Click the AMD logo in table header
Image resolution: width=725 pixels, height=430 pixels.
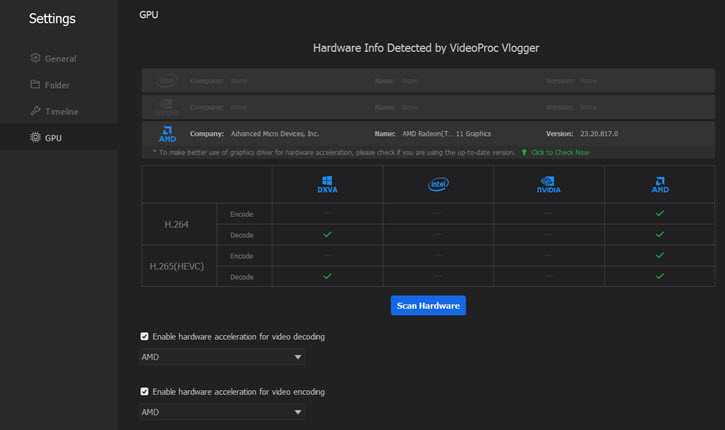[x=659, y=185]
